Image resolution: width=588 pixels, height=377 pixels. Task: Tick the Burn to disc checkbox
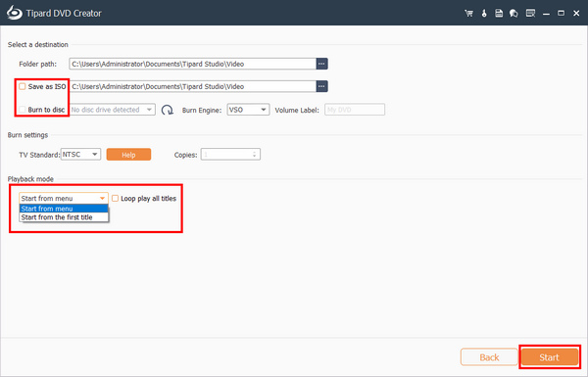23,110
